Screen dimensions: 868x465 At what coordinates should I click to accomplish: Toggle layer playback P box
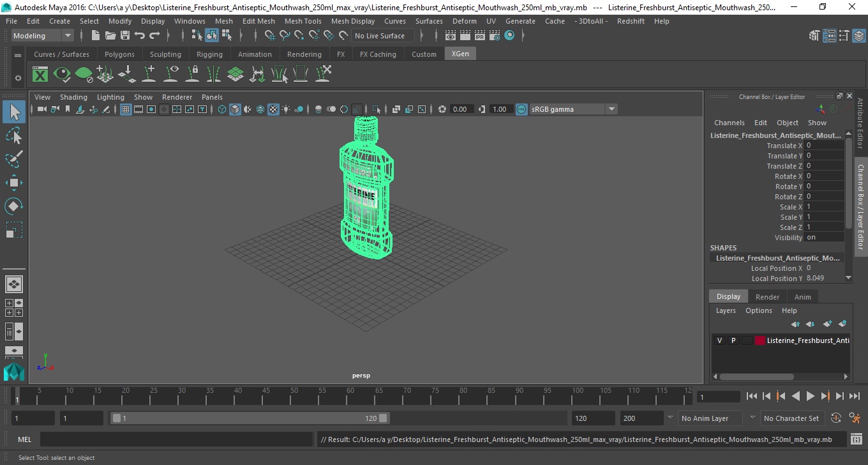click(733, 340)
